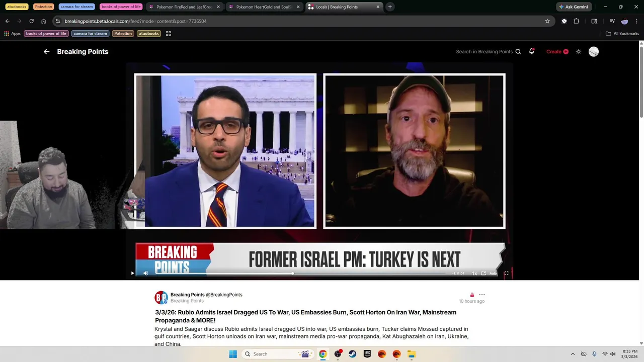The width and height of the screenshot is (644, 362).
Task: Open the Auto video quality menu
Action: (x=493, y=274)
